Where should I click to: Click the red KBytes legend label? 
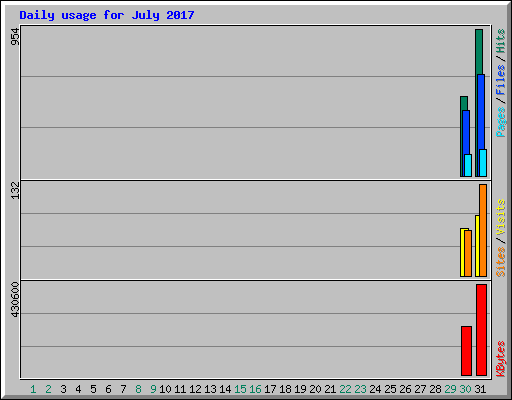click(x=501, y=359)
